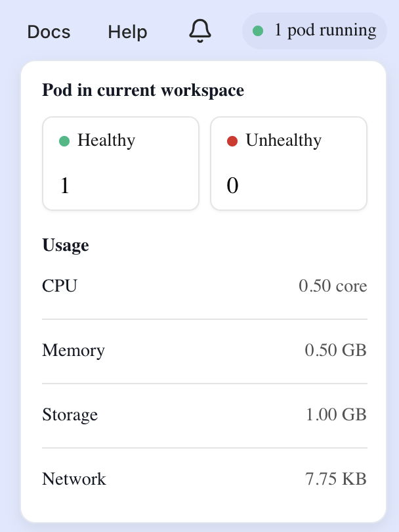Image resolution: width=399 pixels, height=532 pixels.
Task: Click the red Unhealthy indicator dot
Action: [x=232, y=141]
